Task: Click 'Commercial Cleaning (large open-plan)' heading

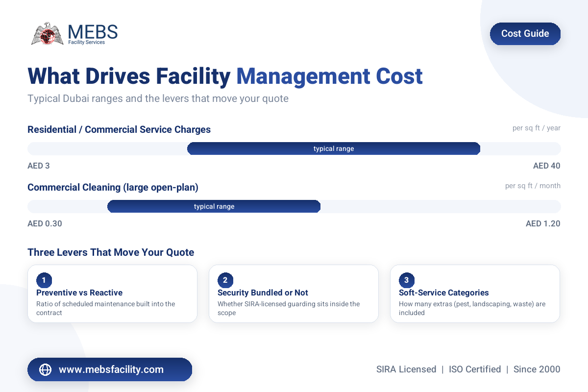Action: tap(113, 187)
